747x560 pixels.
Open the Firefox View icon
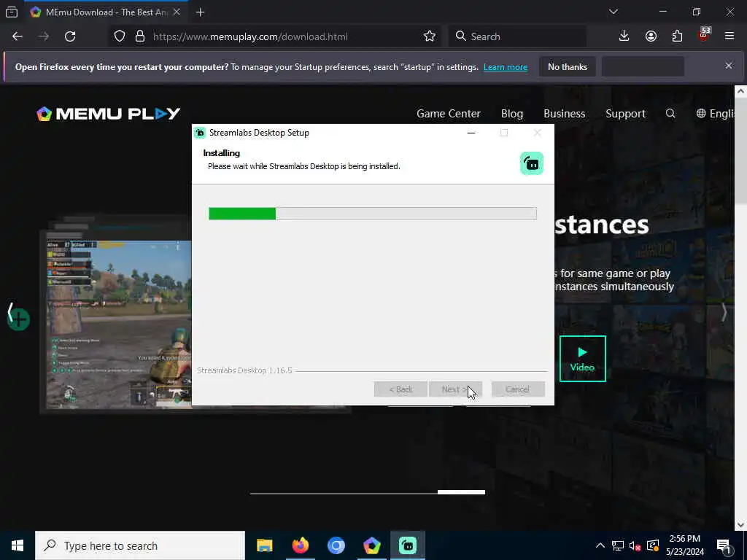coord(12,12)
